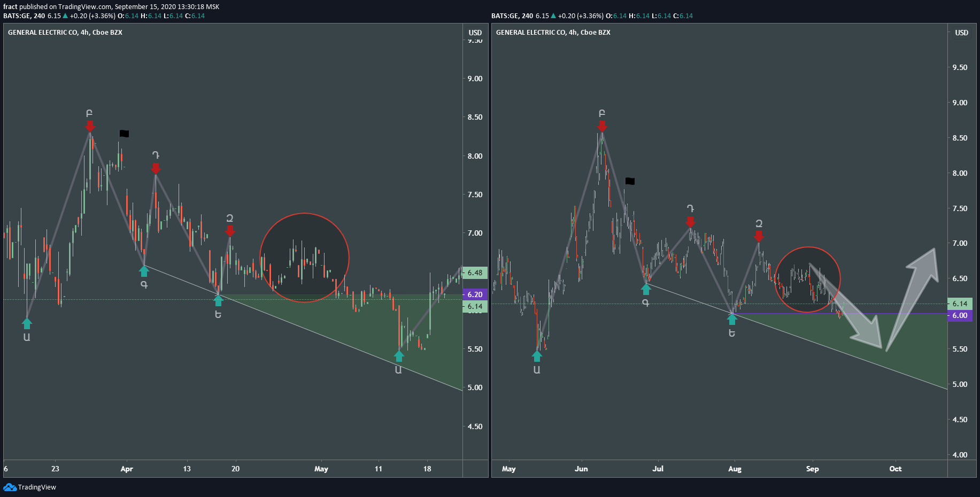Click the 'TradingView' text beside the logo

(x=37, y=487)
